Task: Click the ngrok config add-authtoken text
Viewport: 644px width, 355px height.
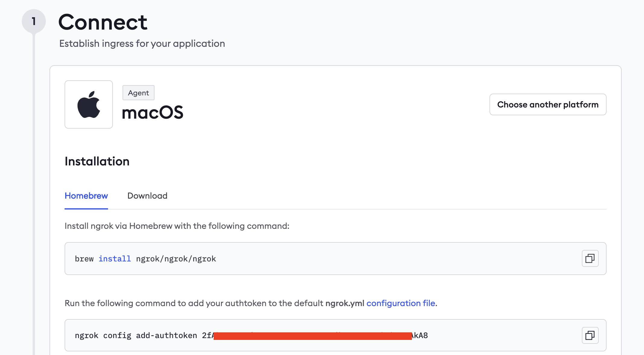Action: pos(136,335)
